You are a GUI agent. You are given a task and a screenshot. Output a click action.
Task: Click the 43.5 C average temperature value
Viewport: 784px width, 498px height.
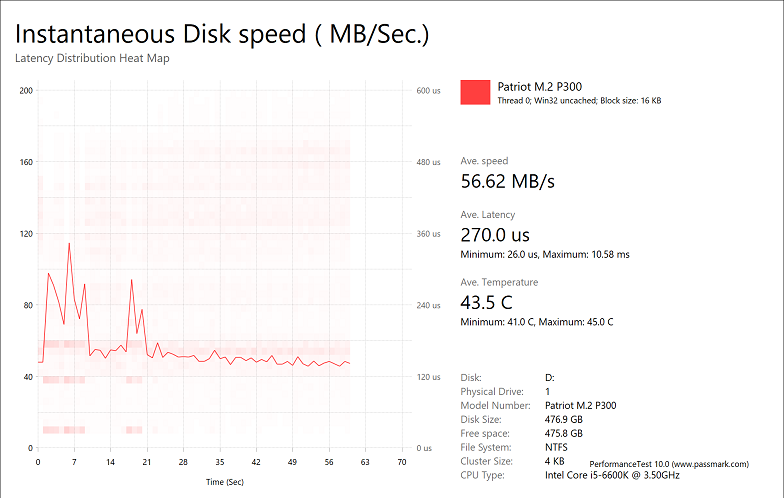pos(485,303)
